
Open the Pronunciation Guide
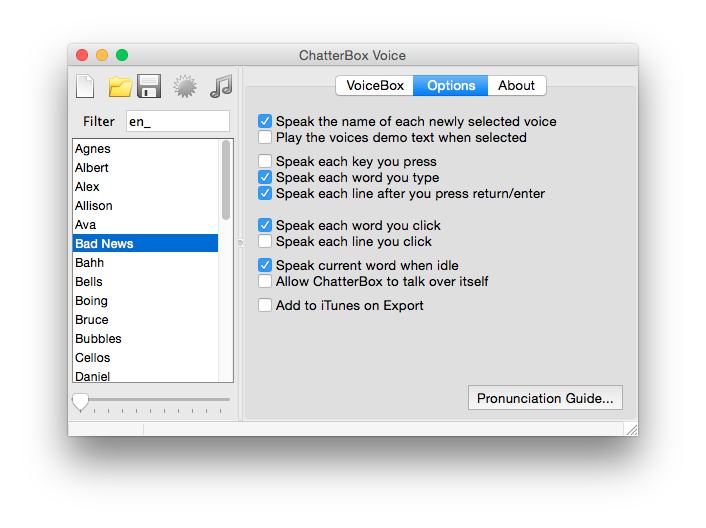point(545,398)
